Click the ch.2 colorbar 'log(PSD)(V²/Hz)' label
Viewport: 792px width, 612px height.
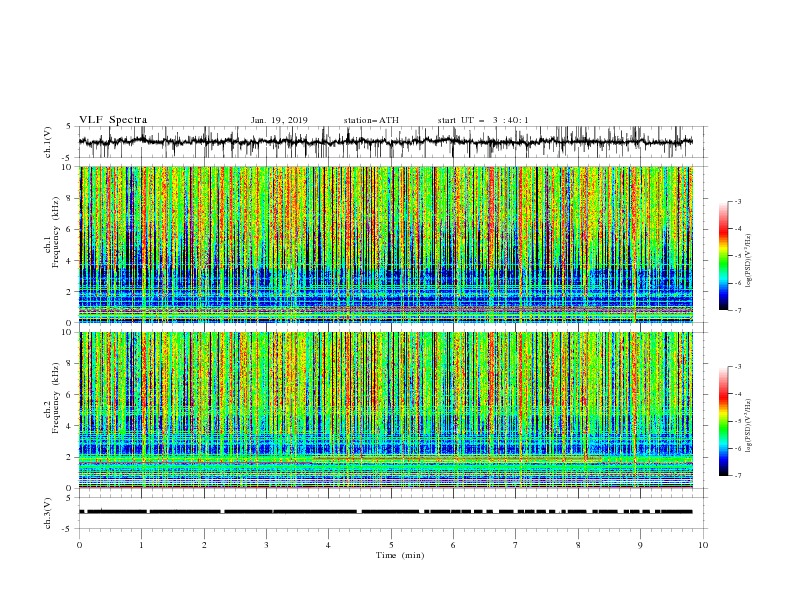[x=749, y=426]
